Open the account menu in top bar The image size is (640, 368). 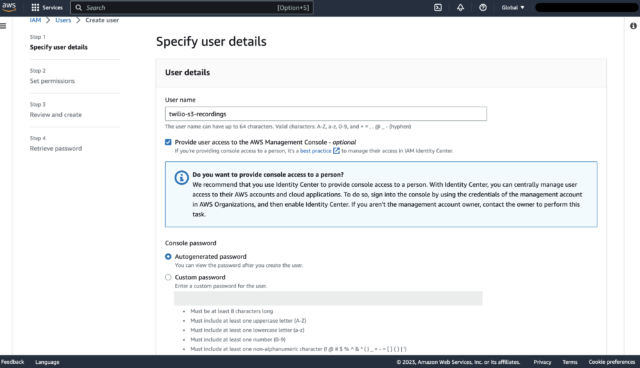click(586, 7)
